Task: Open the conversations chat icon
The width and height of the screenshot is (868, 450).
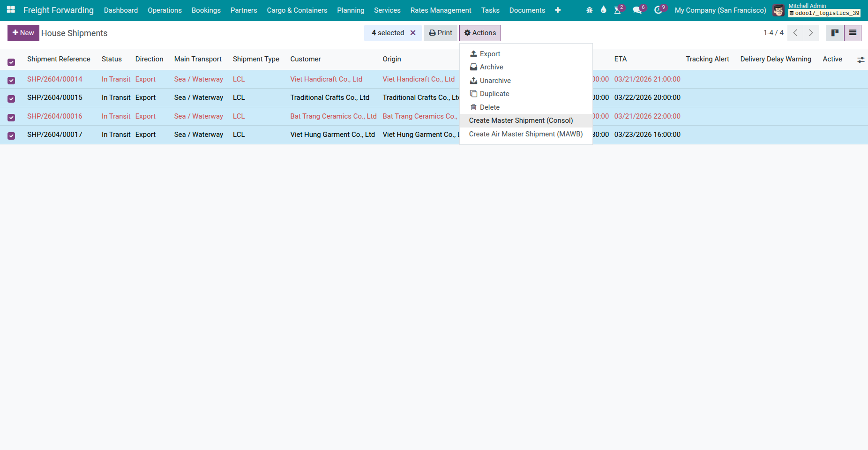Action: 637,10
